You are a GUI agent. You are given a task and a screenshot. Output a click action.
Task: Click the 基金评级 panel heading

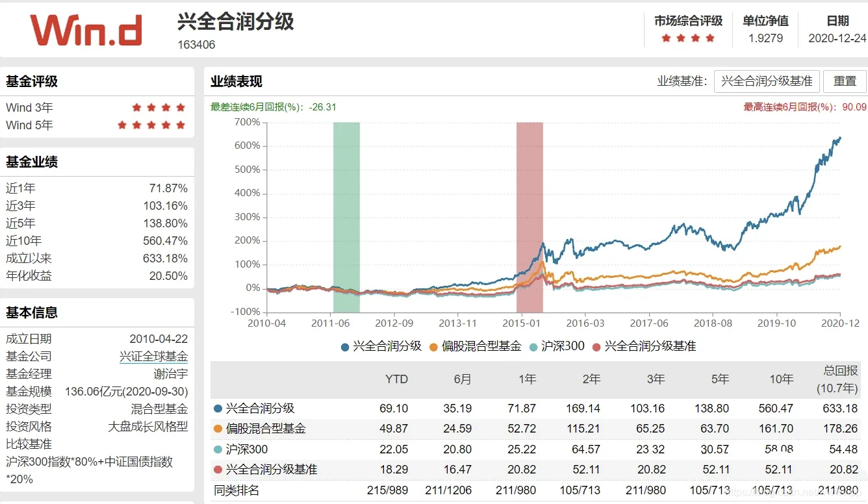[x=32, y=81]
